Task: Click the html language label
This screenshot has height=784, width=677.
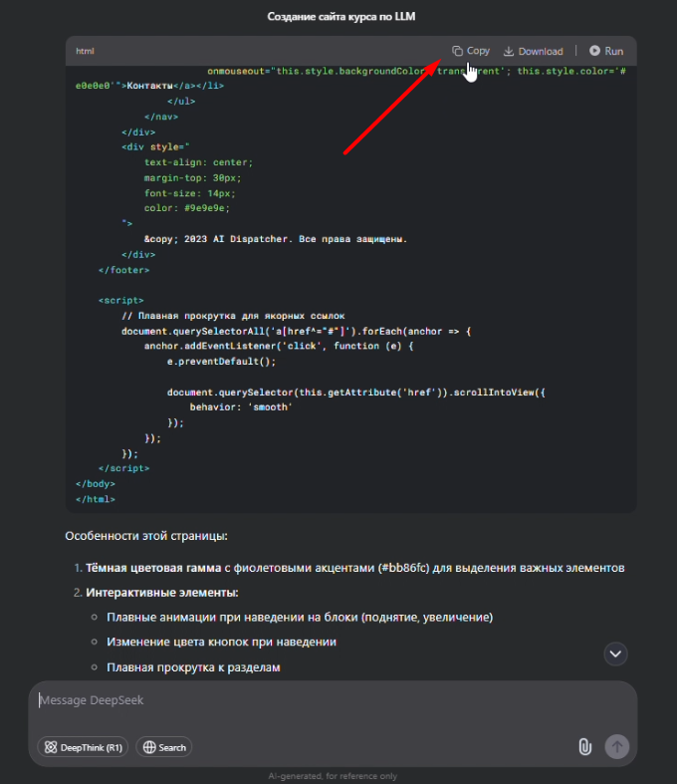Action: (x=85, y=51)
